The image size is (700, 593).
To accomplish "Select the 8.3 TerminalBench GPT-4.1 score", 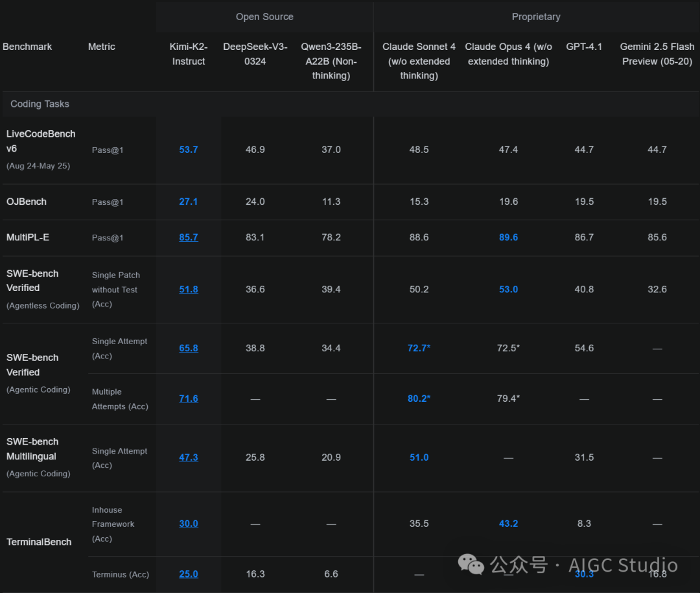I will (x=584, y=524).
